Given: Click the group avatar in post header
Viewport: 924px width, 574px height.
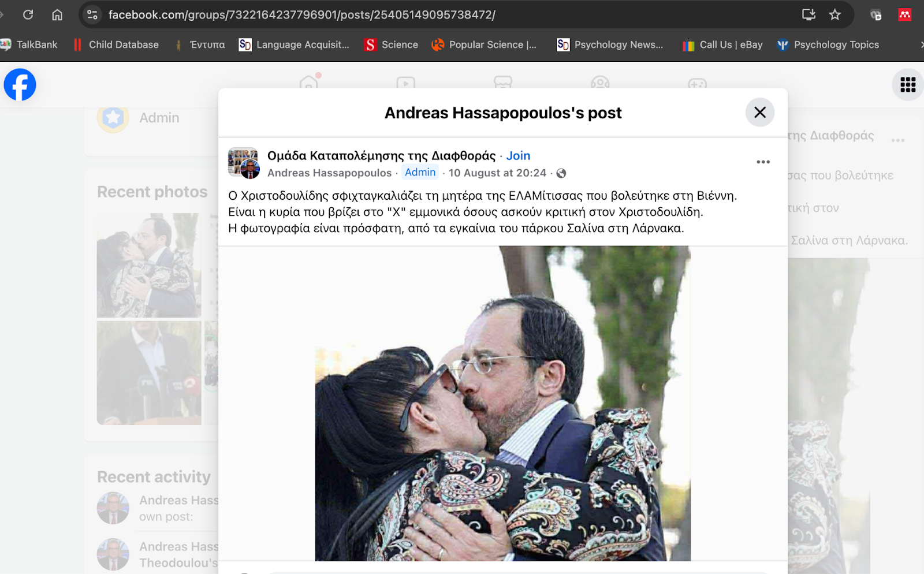Looking at the screenshot, I should pos(243,163).
